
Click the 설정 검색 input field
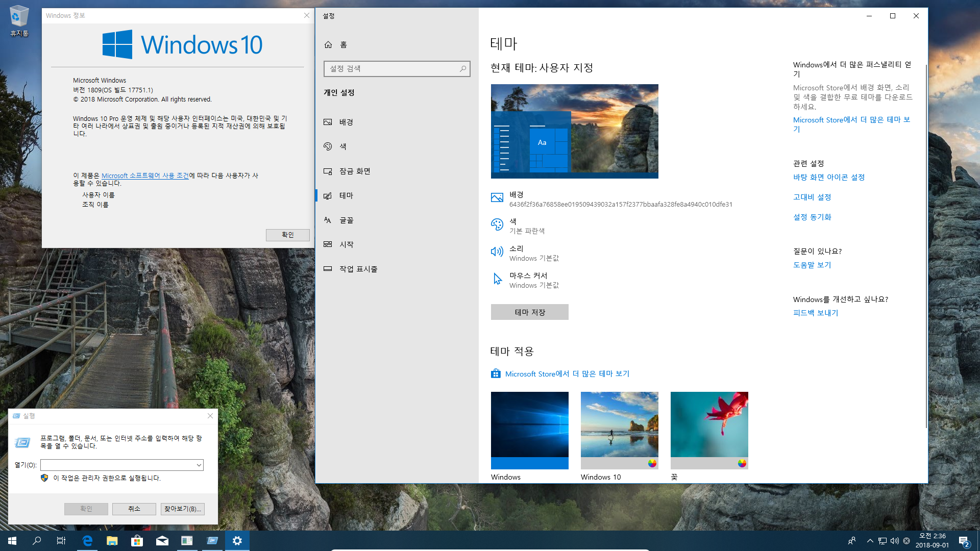pos(397,68)
